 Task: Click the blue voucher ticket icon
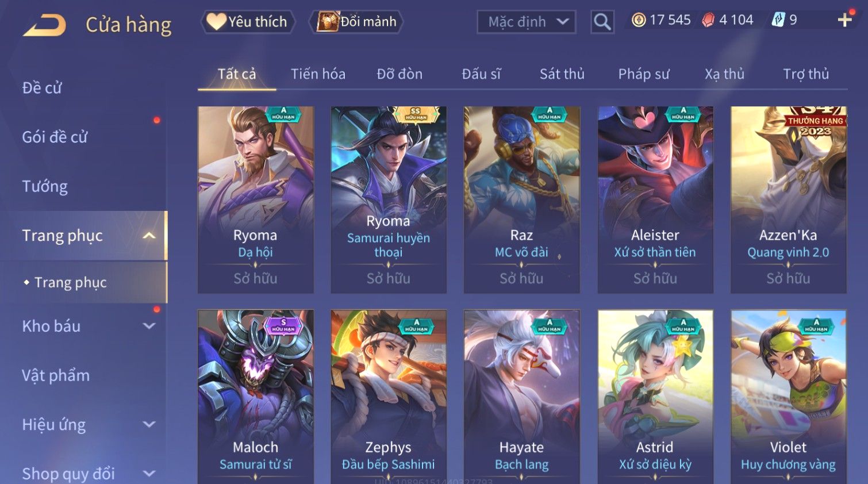(x=778, y=20)
